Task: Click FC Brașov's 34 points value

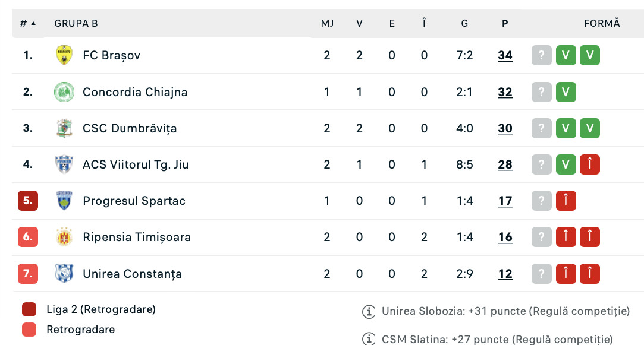Action: click(x=505, y=55)
